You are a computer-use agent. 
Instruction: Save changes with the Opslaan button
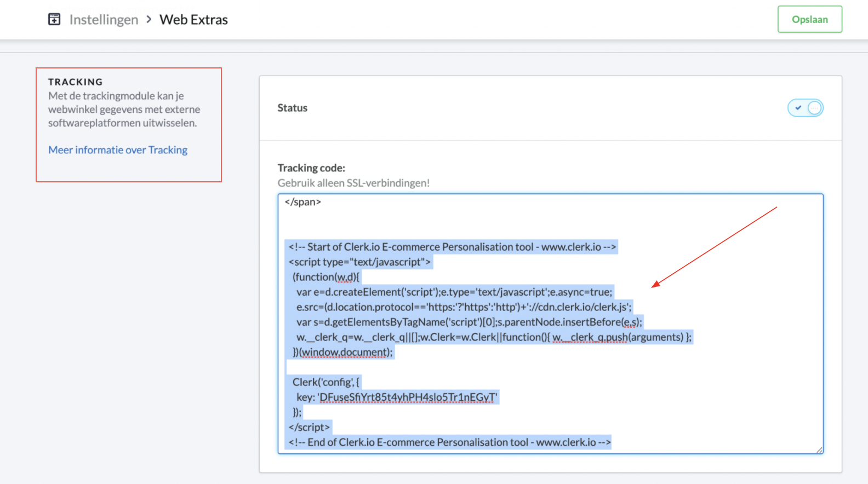(809, 20)
